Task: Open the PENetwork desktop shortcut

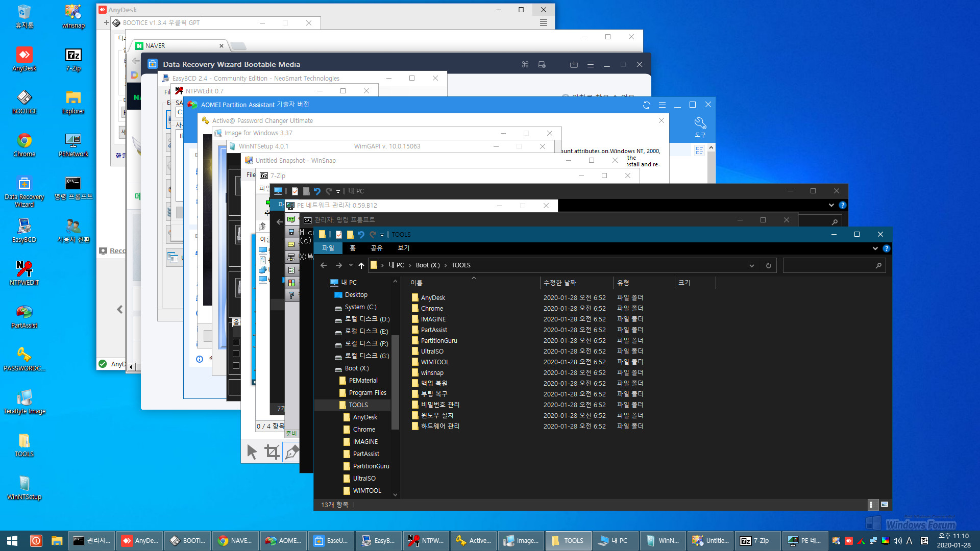Action: pyautogui.click(x=73, y=145)
